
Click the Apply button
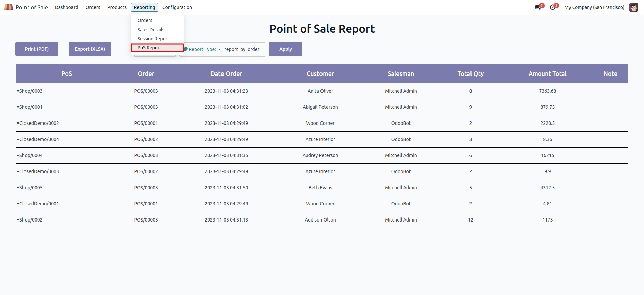285,49
